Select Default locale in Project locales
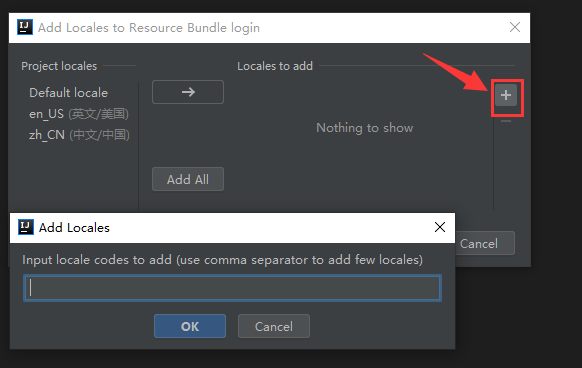The width and height of the screenshot is (582, 368). (68, 92)
